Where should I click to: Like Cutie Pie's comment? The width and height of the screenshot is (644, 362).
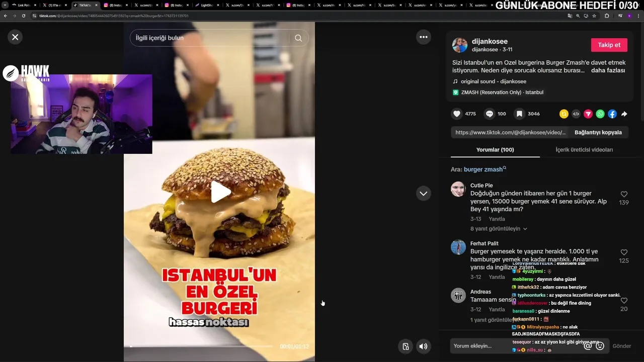(x=624, y=194)
